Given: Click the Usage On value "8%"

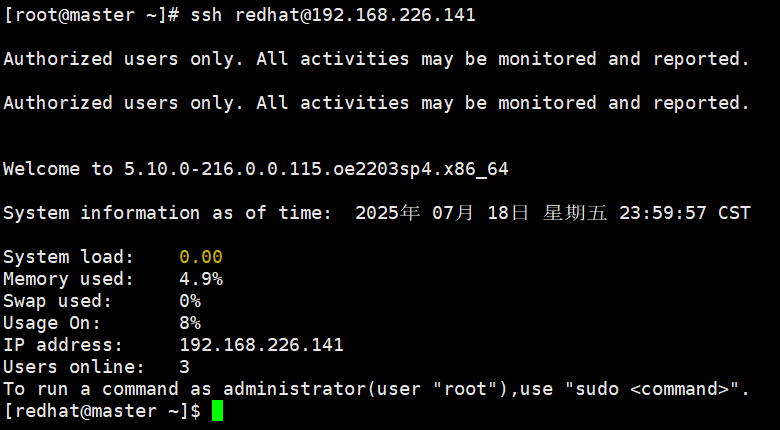Looking at the screenshot, I should point(190,322).
